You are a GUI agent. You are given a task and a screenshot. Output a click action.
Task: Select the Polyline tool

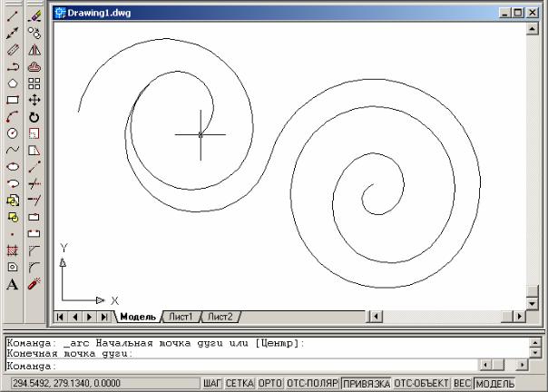(x=13, y=66)
